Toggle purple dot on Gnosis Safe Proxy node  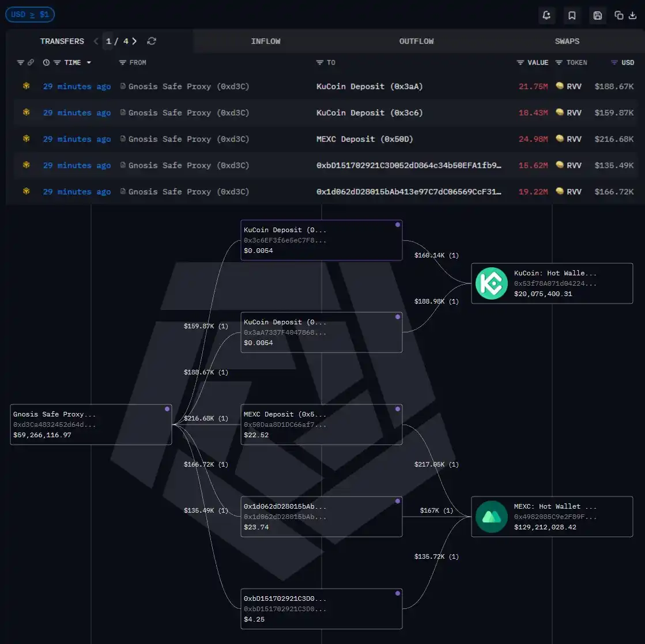point(167,409)
